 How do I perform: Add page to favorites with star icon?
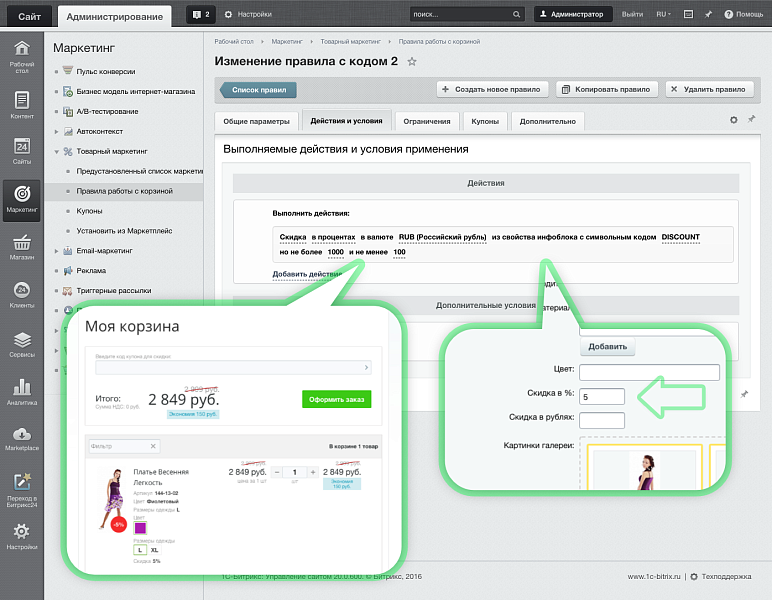[412, 62]
